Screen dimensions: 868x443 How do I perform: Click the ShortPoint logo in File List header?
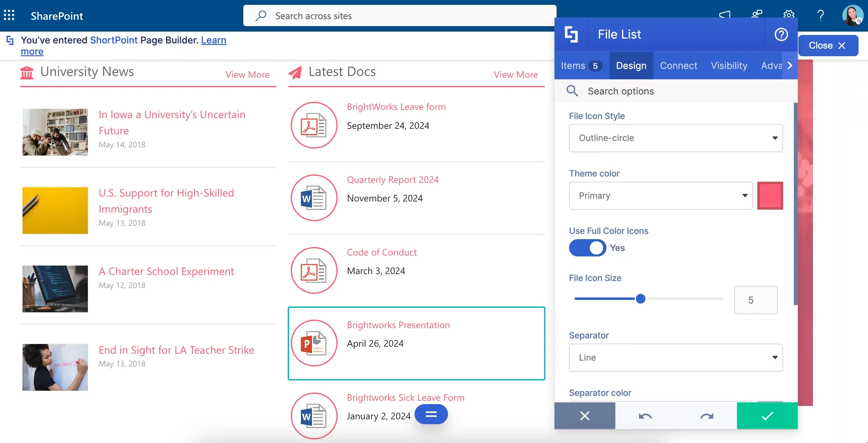pyautogui.click(x=571, y=34)
